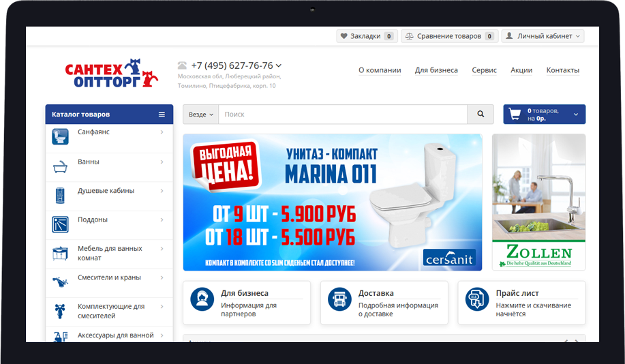
Task: Open Контакты menu item
Action: coord(562,70)
